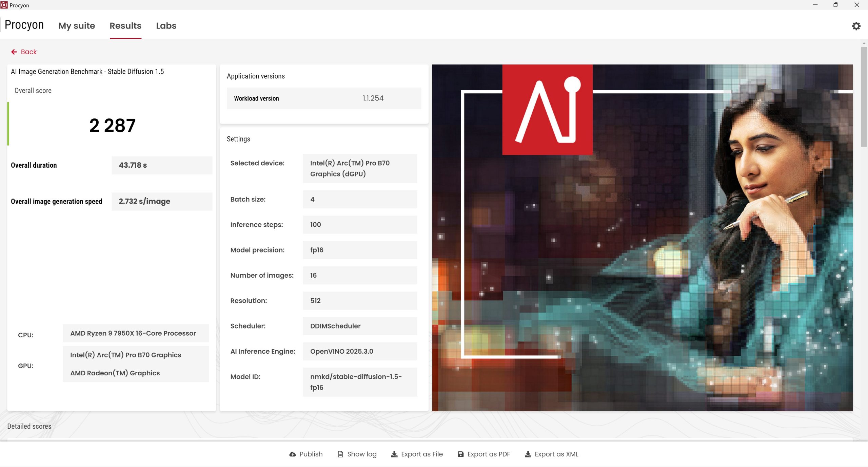Restore the window with the maximize button
This screenshot has width=868, height=467.
(x=836, y=5)
